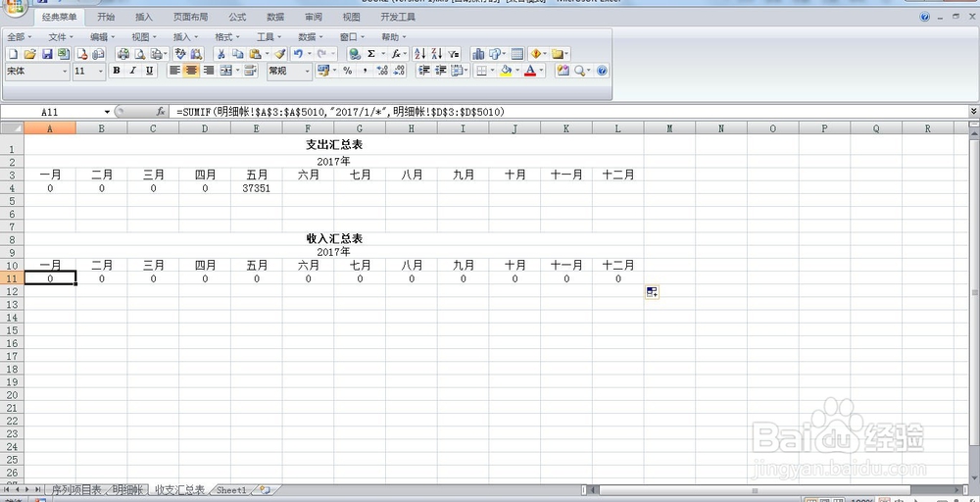Apply percent style with the % icon
This screenshot has height=502, width=980.
pos(348,71)
